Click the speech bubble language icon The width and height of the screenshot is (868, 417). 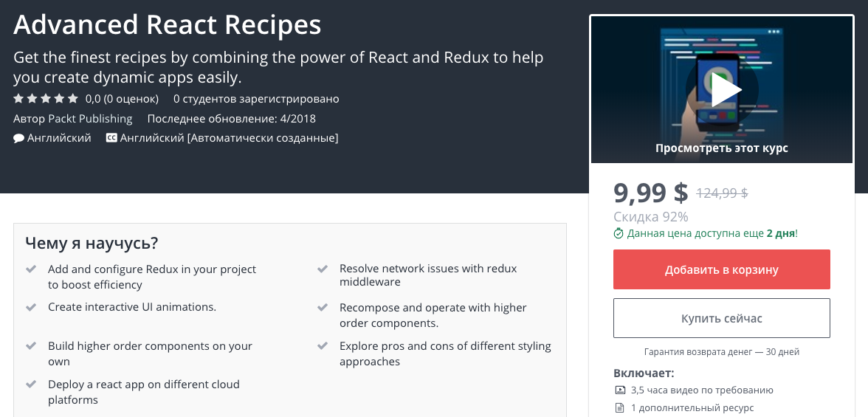(19, 138)
